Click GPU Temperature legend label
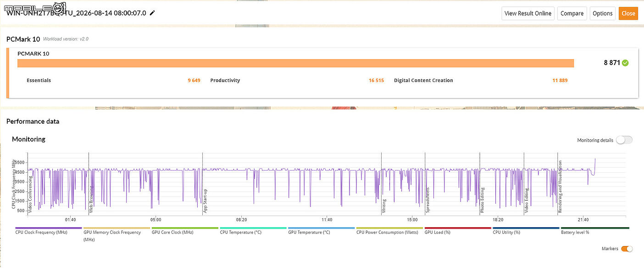This screenshot has height=268, width=644. (x=309, y=232)
